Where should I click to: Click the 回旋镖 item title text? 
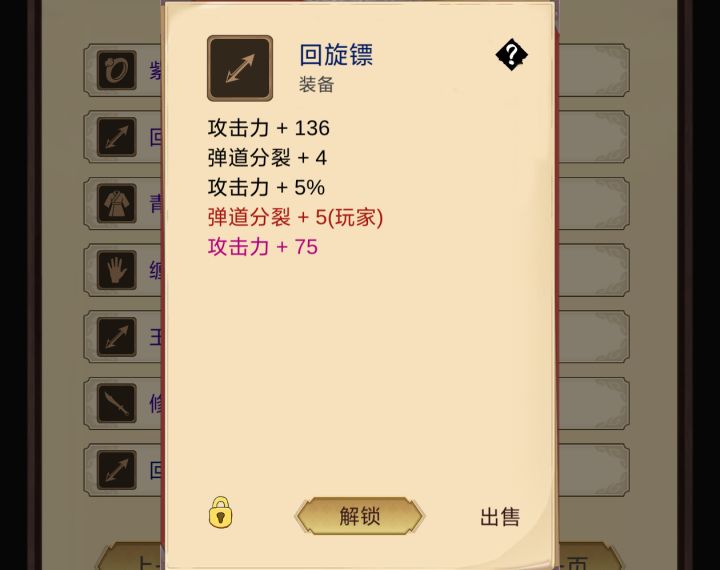click(x=336, y=55)
